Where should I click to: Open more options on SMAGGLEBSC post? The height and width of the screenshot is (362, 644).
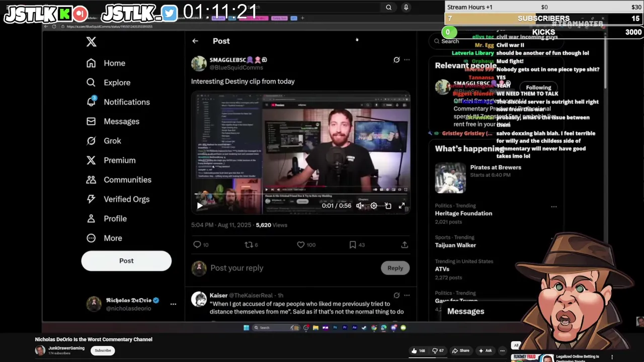pos(407,60)
